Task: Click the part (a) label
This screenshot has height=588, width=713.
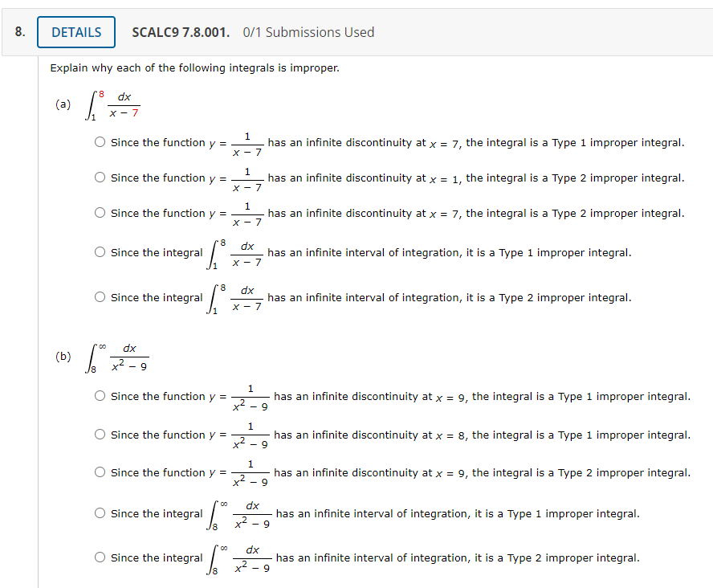Action: pyautogui.click(x=62, y=104)
